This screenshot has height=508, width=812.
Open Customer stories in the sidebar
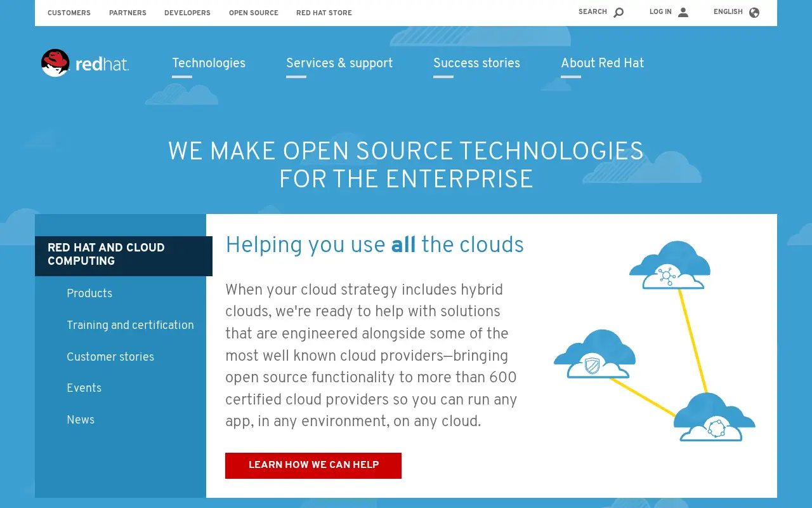(x=110, y=357)
